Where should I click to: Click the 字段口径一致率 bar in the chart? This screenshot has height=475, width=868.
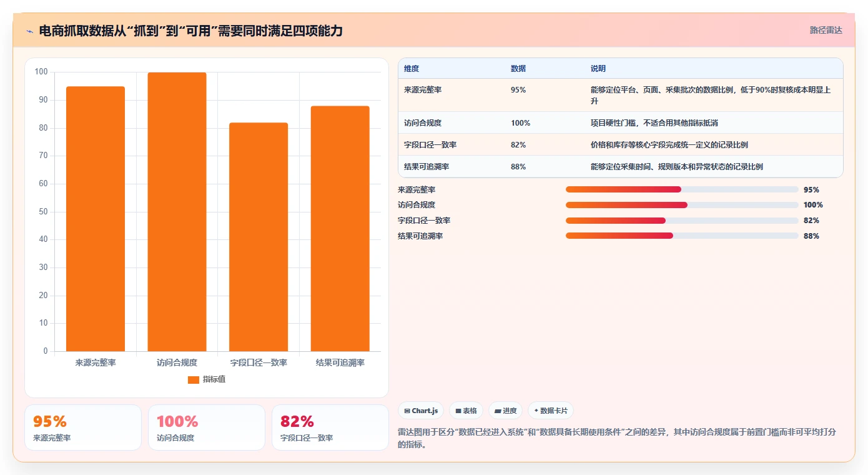tap(259, 237)
